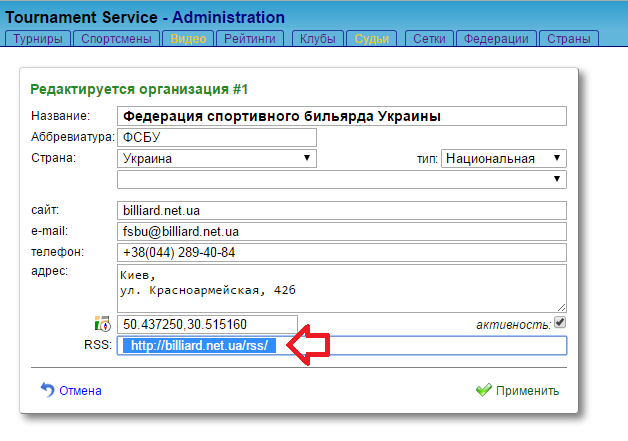This screenshot has height=441, width=628.
Task: Open the Клубы tab
Action: click(x=315, y=39)
